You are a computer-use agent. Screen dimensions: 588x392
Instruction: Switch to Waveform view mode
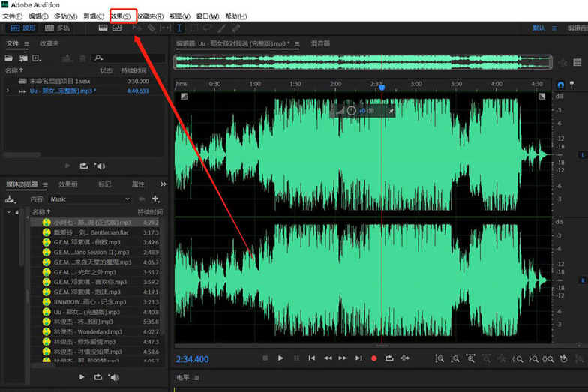click(23, 28)
